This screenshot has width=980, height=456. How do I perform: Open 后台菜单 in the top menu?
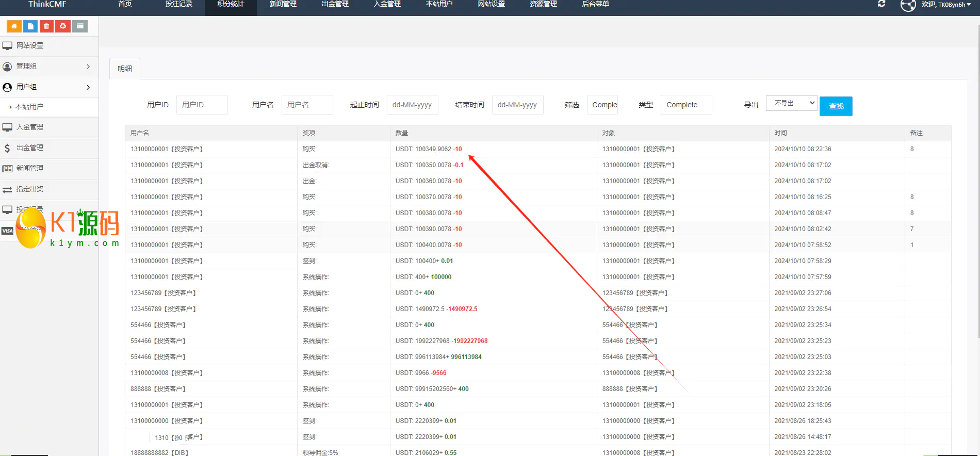(595, 4)
